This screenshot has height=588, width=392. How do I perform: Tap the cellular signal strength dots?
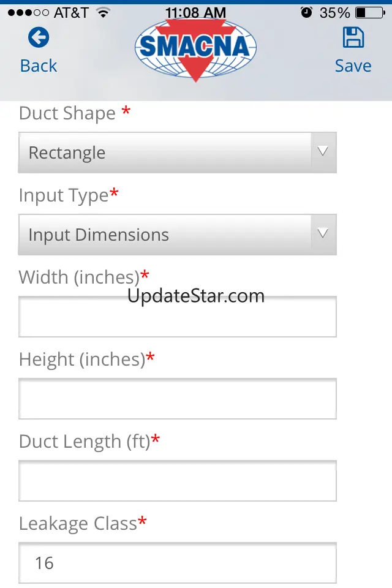point(28,12)
